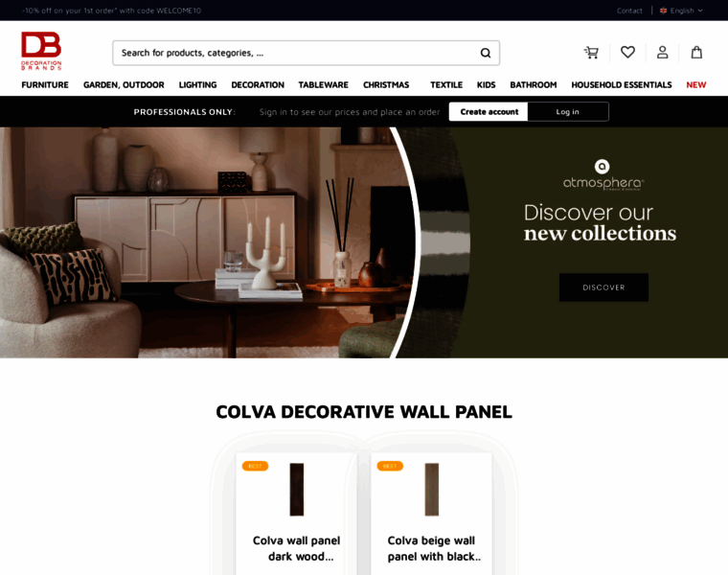Open the user account icon
The image size is (728, 575).
coord(662,52)
